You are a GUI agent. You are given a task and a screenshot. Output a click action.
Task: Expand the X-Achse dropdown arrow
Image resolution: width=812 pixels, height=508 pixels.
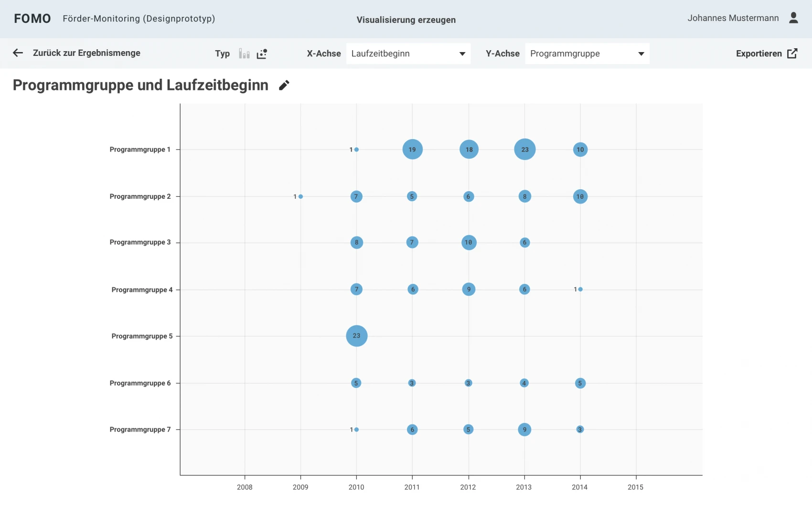click(x=462, y=54)
